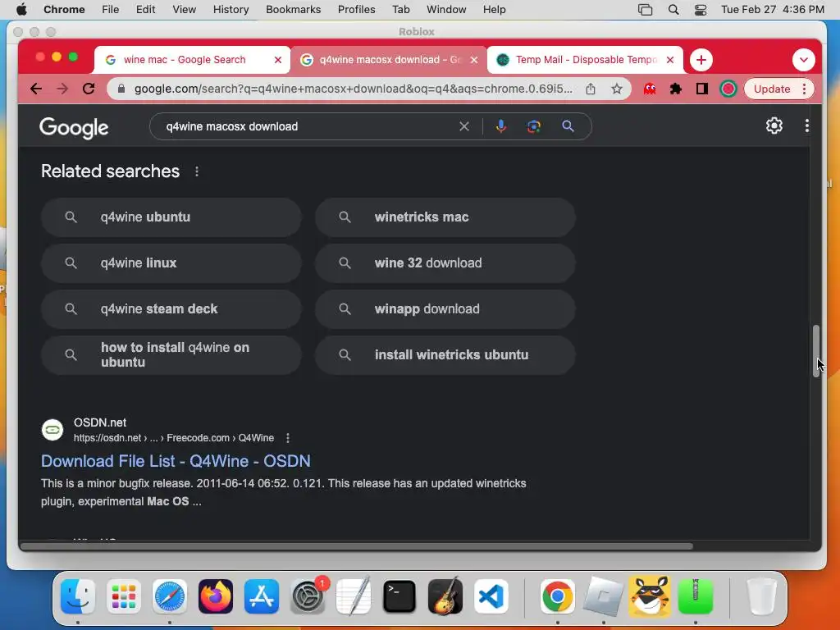Viewport: 840px width, 630px height.
Task: Reload the current page
Action: [89, 89]
